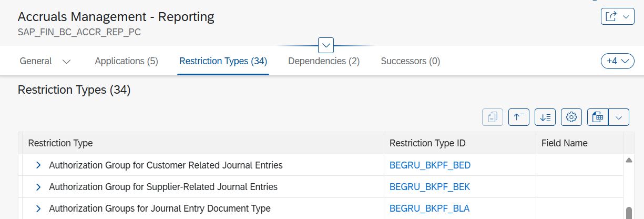Click the Restriction Type ID column header
644x219 pixels.
(427, 143)
